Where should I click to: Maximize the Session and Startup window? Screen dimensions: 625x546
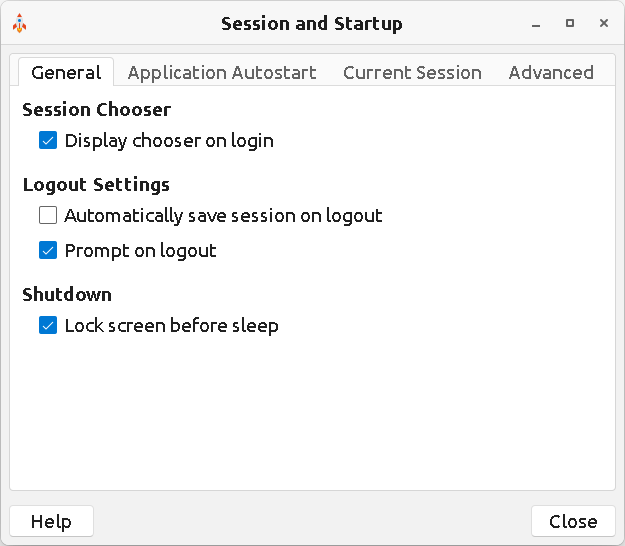pyautogui.click(x=570, y=23)
